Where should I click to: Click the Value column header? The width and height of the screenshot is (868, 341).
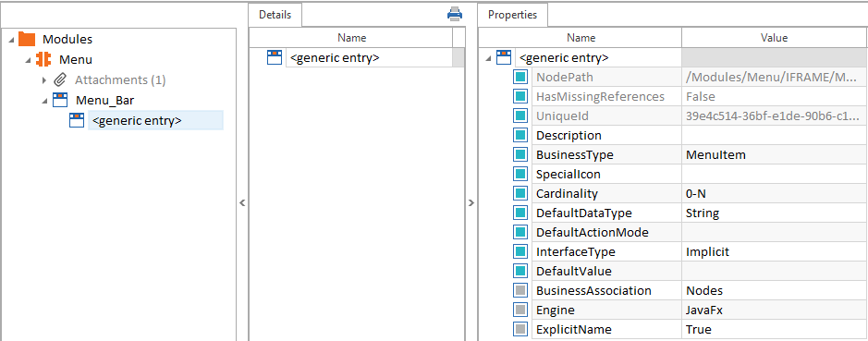click(774, 38)
